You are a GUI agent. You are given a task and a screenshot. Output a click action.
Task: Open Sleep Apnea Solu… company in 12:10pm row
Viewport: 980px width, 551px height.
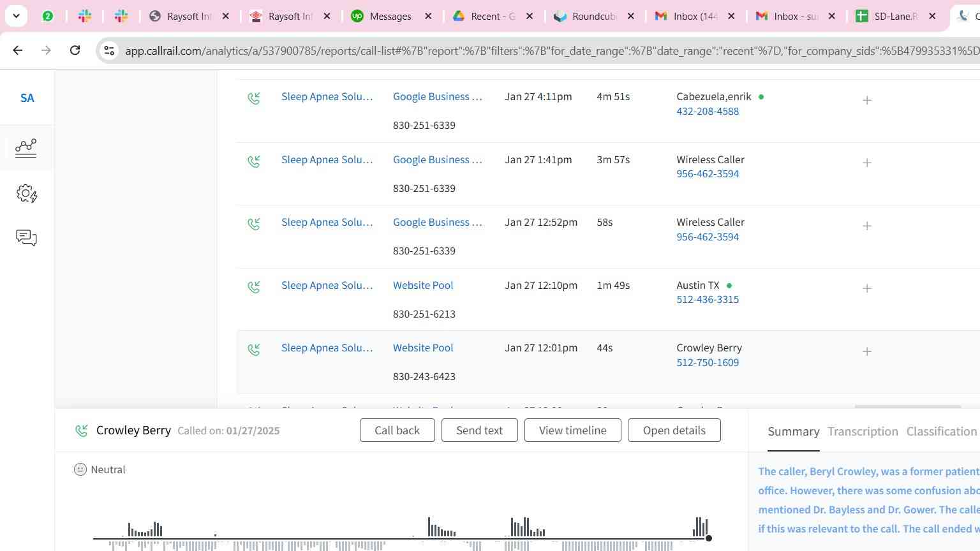coord(327,285)
